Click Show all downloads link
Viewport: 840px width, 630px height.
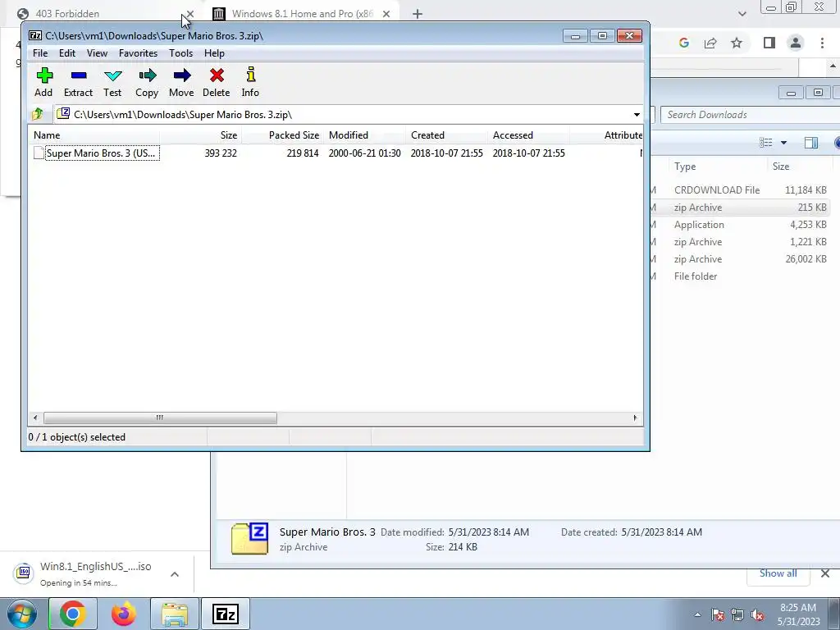pyautogui.click(x=778, y=573)
